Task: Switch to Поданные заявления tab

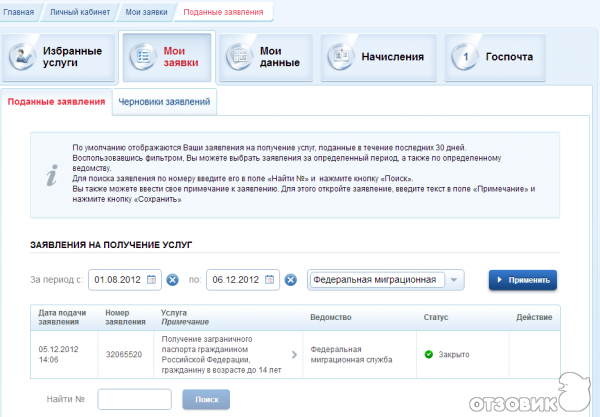Action: click(x=56, y=102)
